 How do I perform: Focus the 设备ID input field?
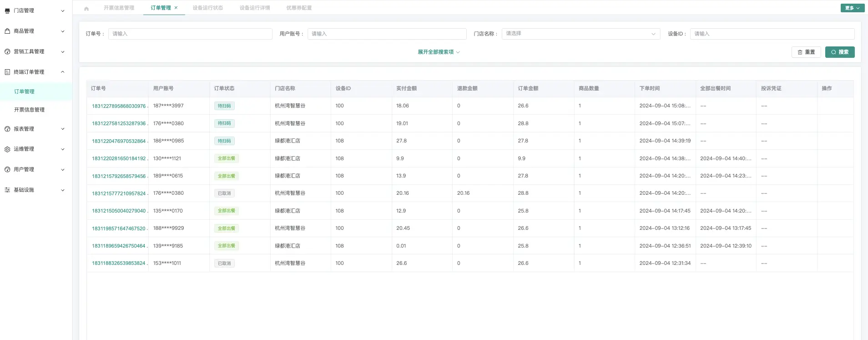pyautogui.click(x=772, y=34)
